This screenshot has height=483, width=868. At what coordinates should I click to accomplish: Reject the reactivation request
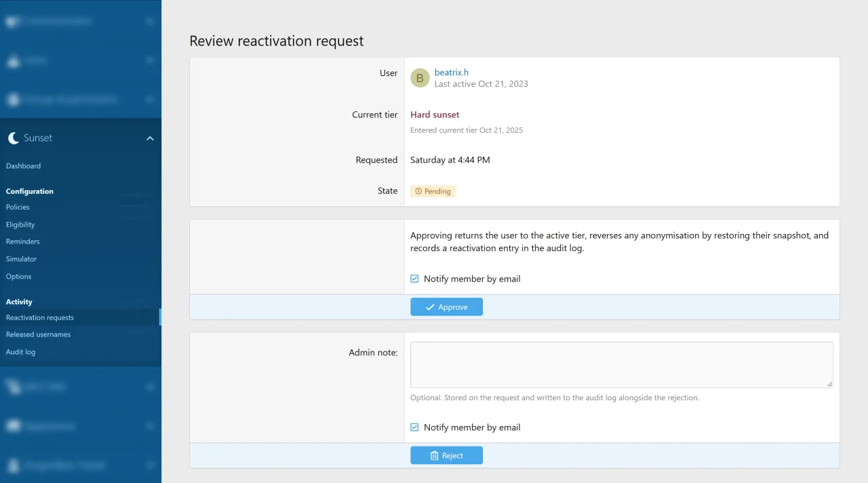(446, 456)
